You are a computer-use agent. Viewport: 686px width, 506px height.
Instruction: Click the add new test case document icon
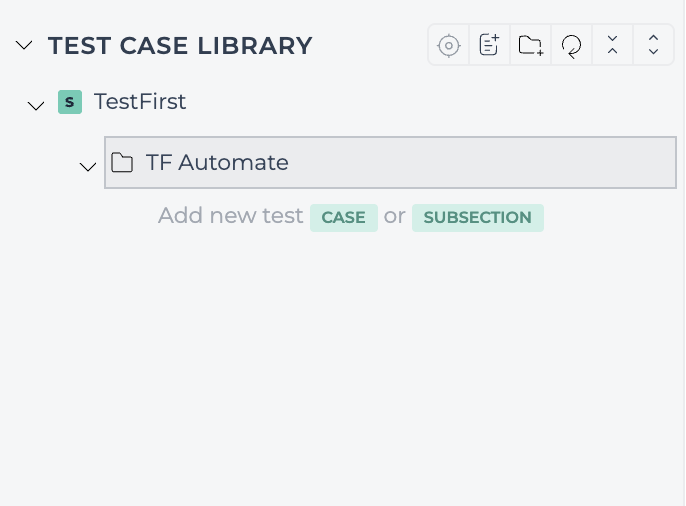pyautogui.click(x=489, y=45)
